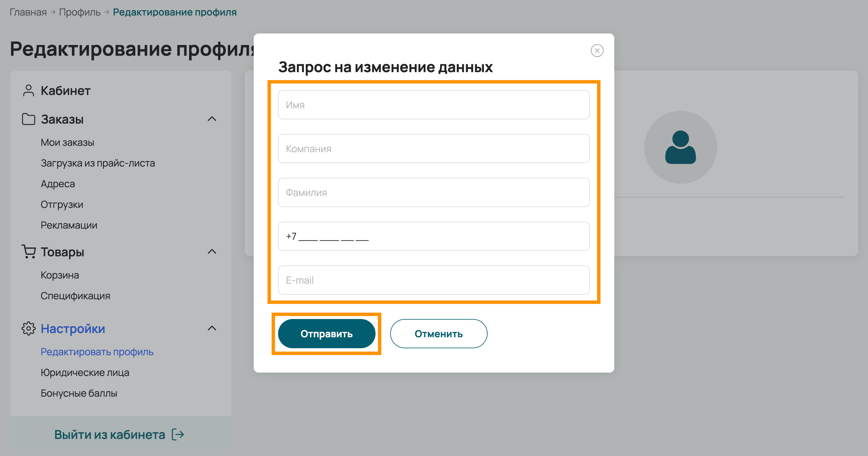Click the Настройки gear icon
Viewport: 868px width, 456px height.
click(29, 328)
